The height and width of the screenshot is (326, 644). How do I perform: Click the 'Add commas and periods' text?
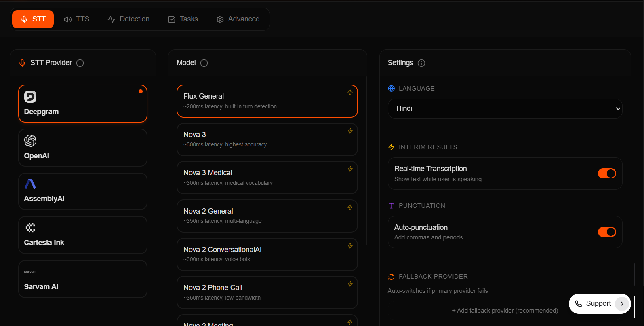(429, 237)
